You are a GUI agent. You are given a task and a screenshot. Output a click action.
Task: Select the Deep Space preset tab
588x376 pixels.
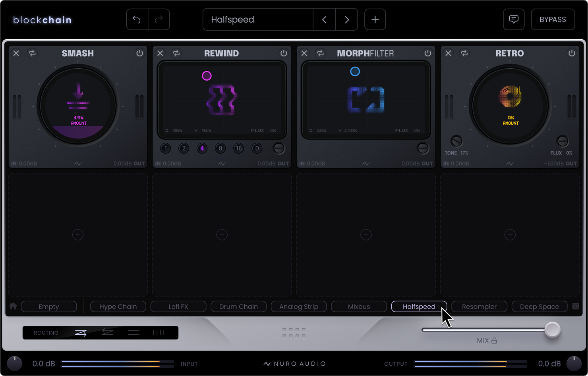(x=540, y=307)
